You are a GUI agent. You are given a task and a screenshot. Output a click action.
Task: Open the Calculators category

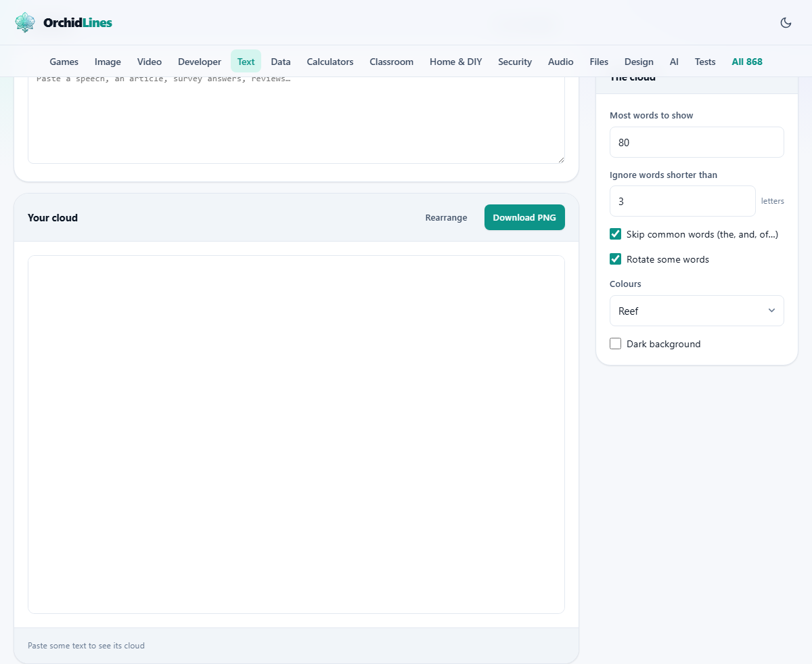tap(330, 62)
